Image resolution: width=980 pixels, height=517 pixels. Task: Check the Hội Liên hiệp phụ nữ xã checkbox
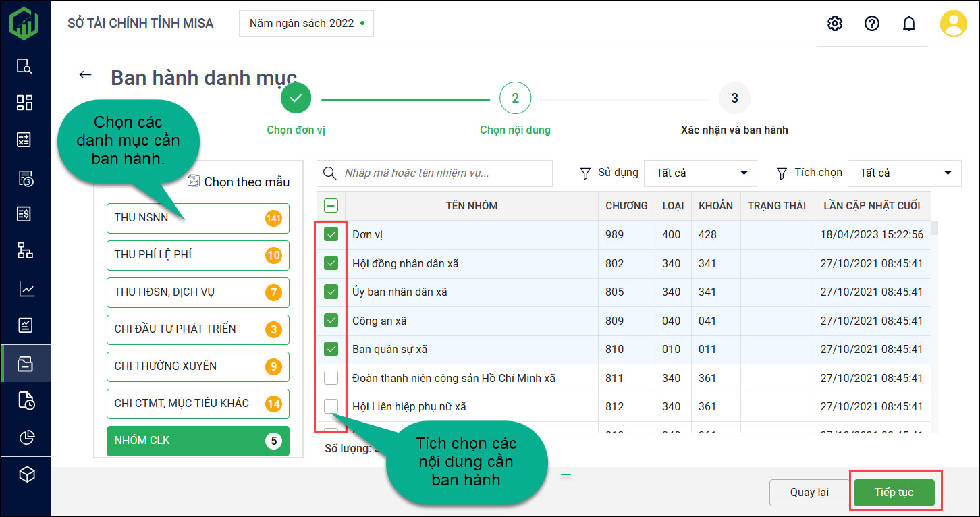click(331, 406)
